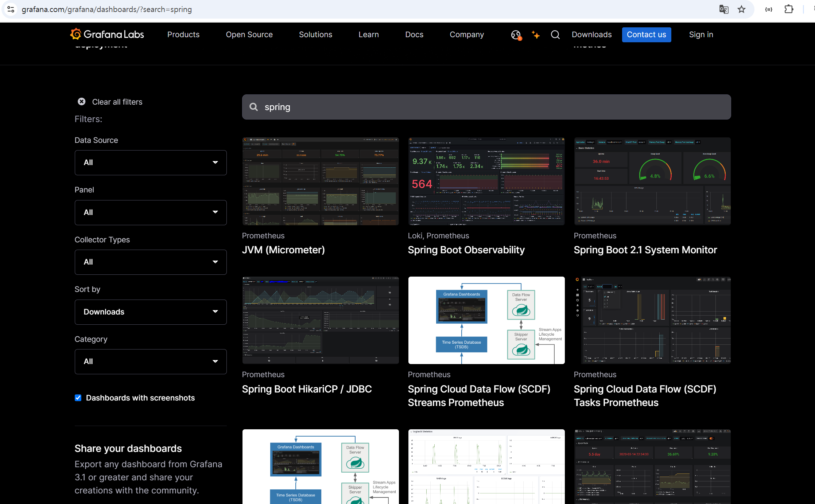
Task: Bookmark this page with the star icon
Action: pyautogui.click(x=741, y=9)
